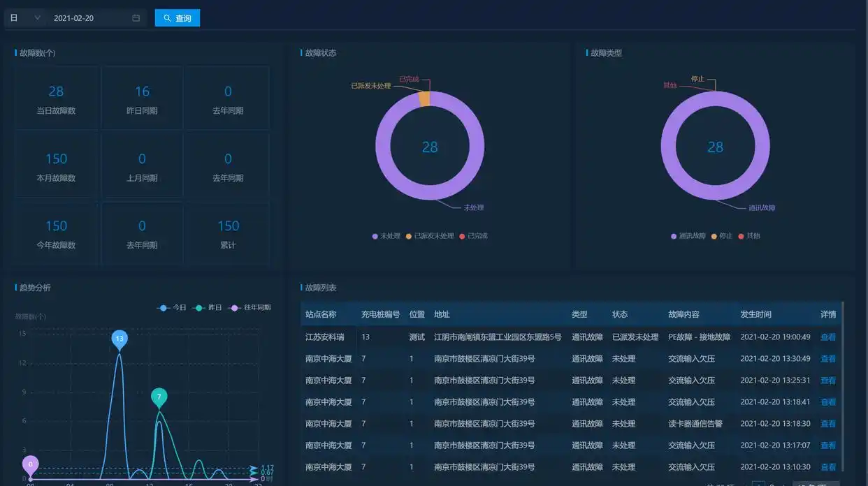Click the magnifier icon inside the 查询 button
868x486 pixels.
point(166,17)
